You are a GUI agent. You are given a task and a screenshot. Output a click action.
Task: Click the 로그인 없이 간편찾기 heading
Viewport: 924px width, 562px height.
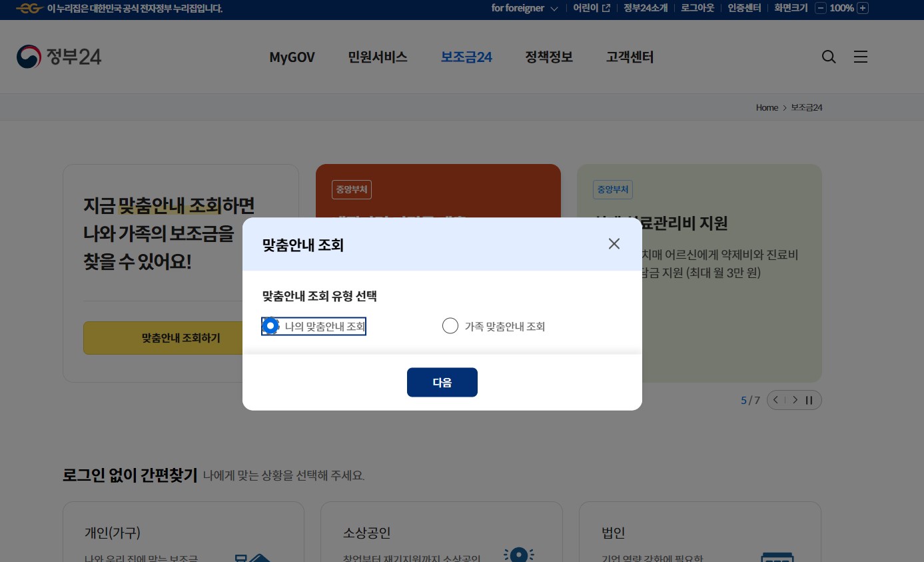pyautogui.click(x=130, y=475)
